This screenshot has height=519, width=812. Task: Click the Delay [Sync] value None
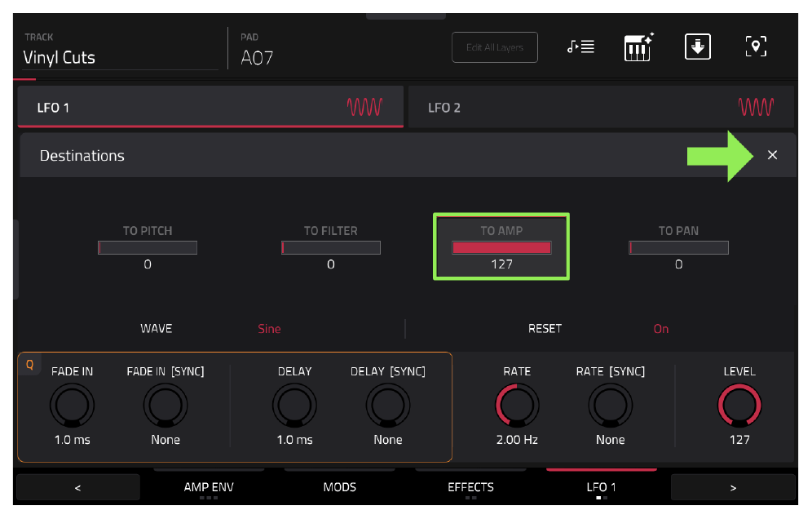pyautogui.click(x=388, y=440)
